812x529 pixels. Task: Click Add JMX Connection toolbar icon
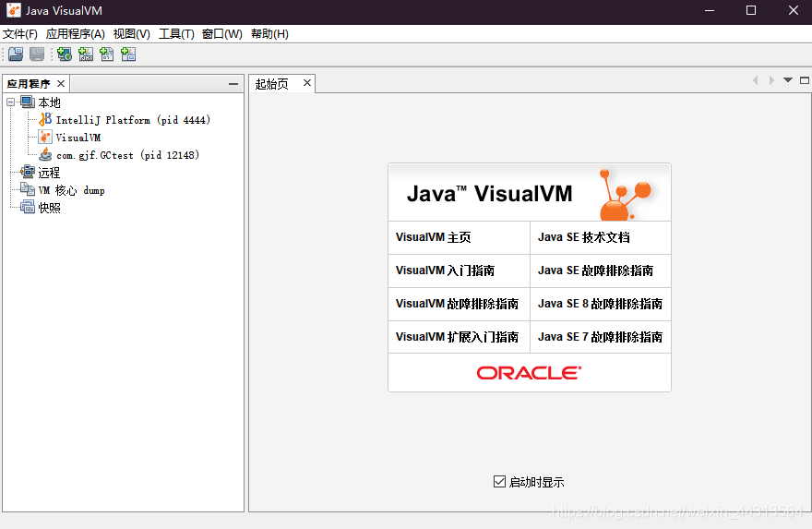tap(86, 54)
